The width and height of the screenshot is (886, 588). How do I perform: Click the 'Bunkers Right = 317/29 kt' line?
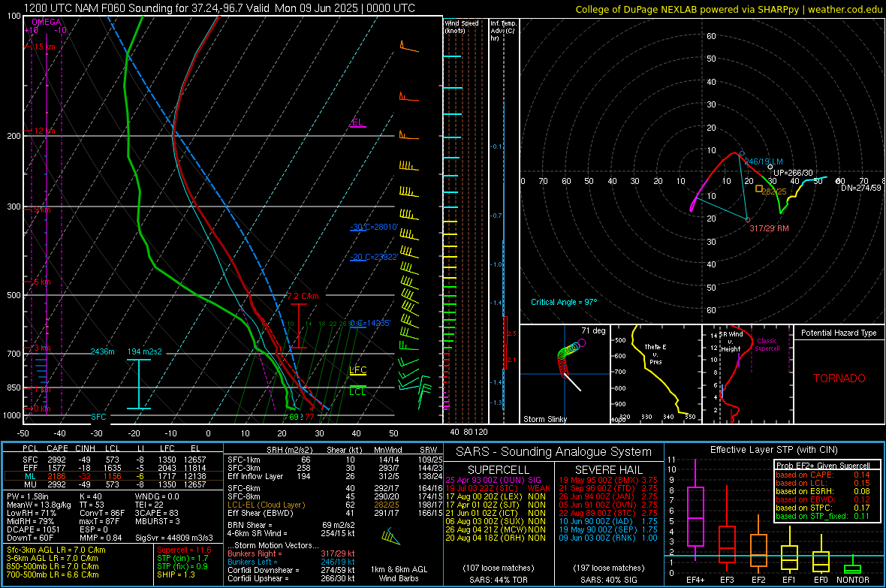coord(291,553)
